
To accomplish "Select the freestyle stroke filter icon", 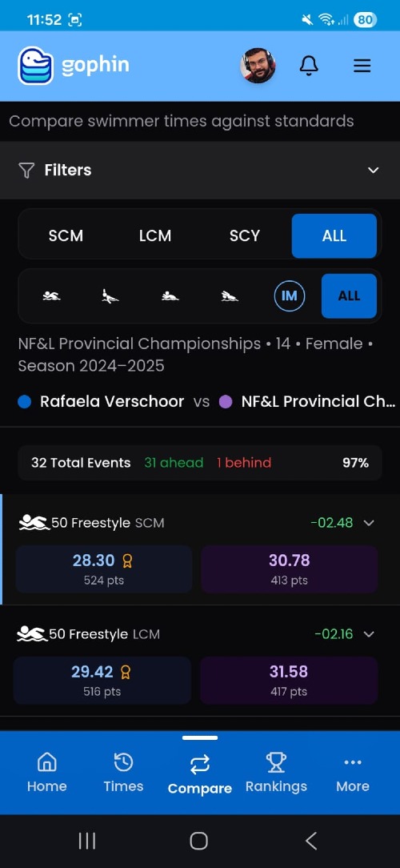I will click(51, 296).
